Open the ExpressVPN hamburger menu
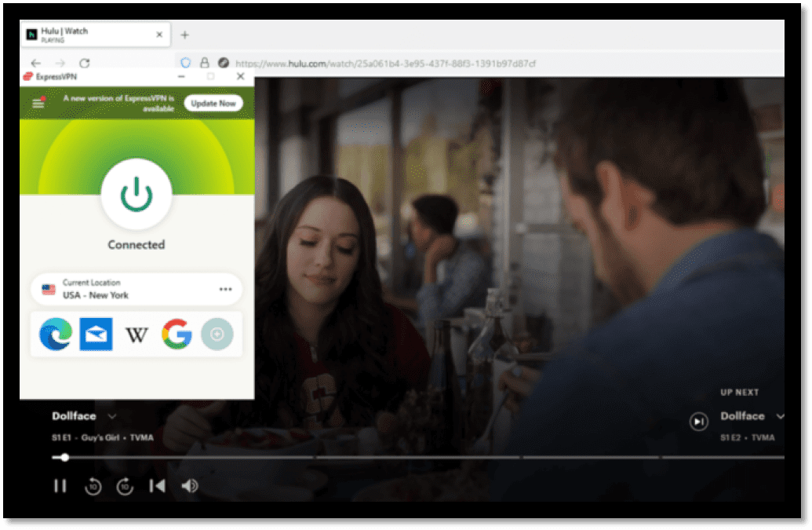Screen dimensions: 812x530 38,103
